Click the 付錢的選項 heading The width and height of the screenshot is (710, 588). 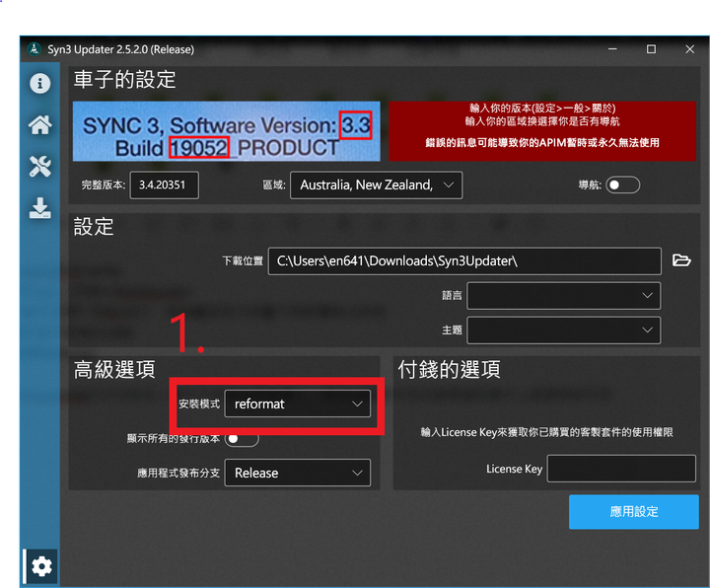450,370
